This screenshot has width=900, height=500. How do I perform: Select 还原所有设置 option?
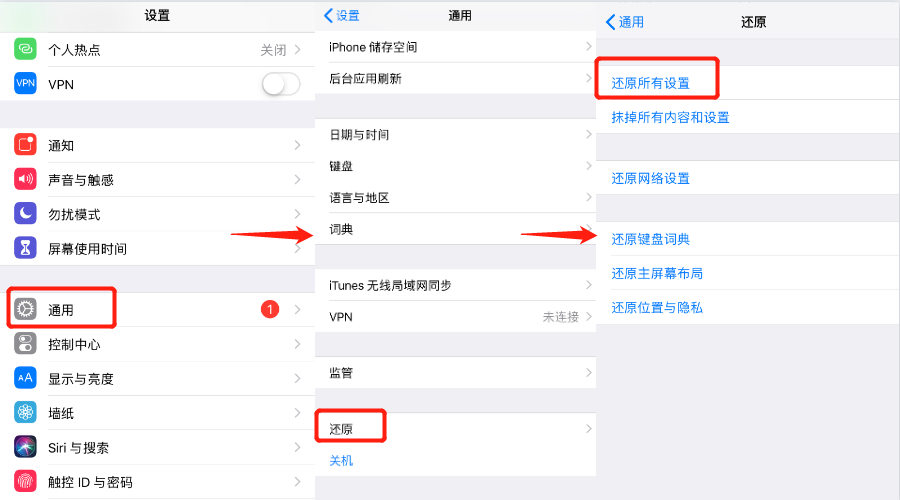click(x=650, y=83)
